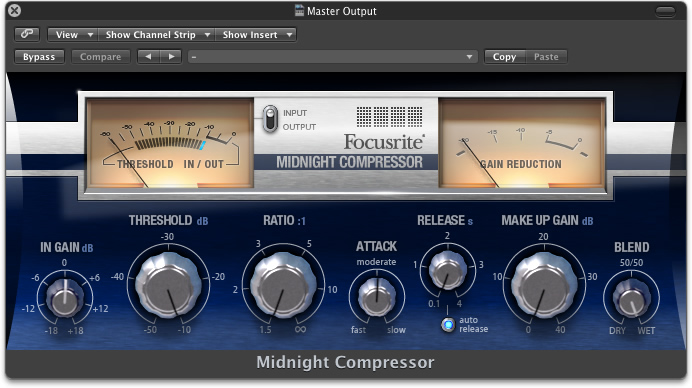Click the Gain Reduction VU meter
692x388 pixels.
522,143
